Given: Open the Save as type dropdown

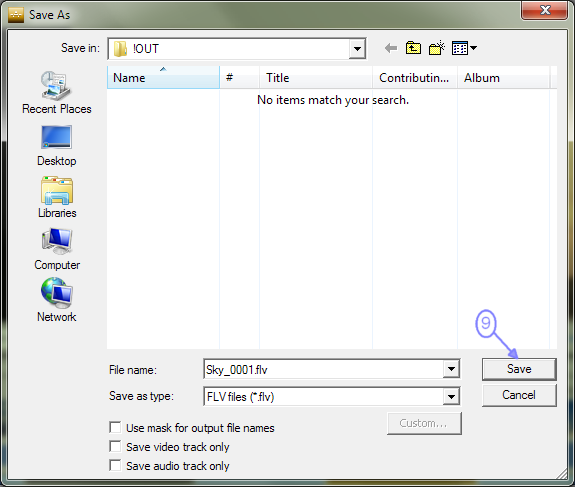Looking at the screenshot, I should pyautogui.click(x=451, y=397).
